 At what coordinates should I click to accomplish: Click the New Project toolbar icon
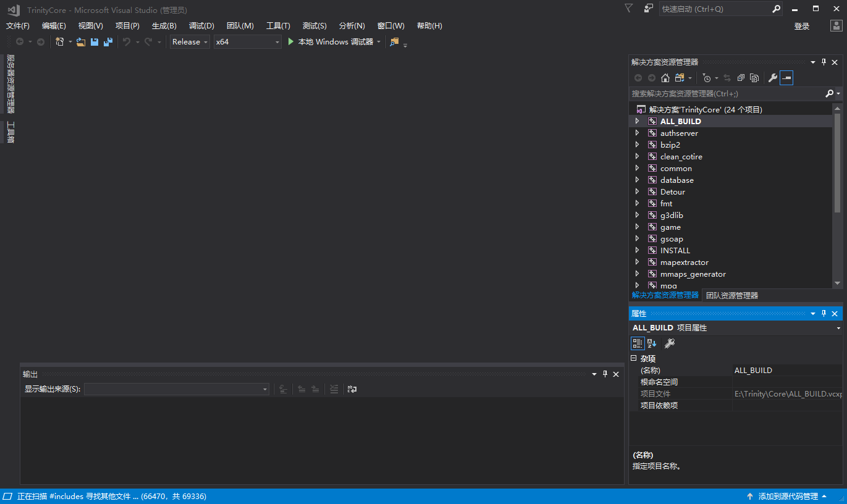pyautogui.click(x=60, y=42)
